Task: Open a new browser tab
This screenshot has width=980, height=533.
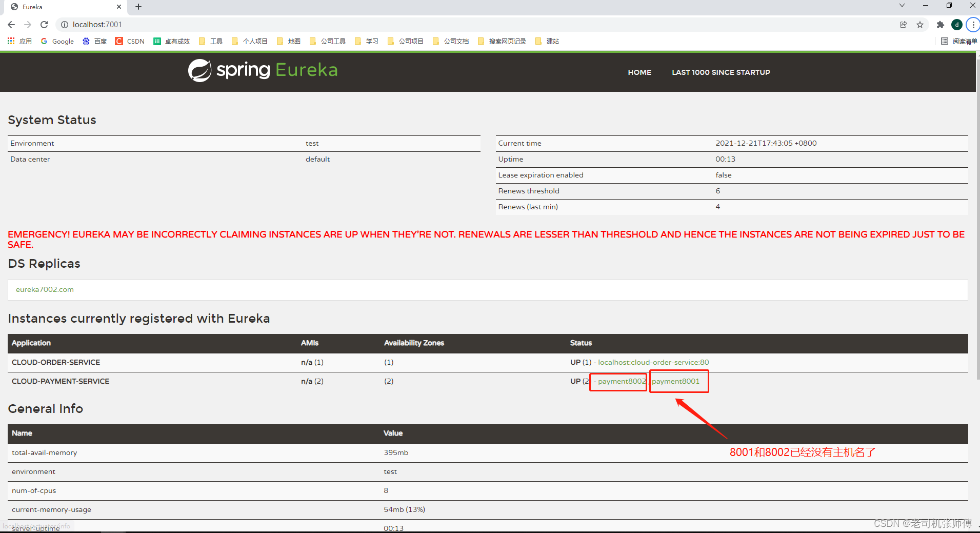Action: click(138, 7)
